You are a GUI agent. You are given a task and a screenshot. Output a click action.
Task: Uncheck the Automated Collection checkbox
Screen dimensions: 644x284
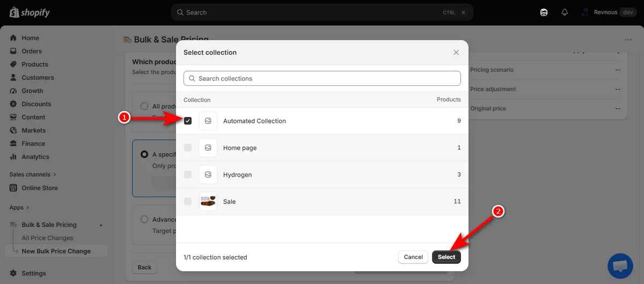188,121
